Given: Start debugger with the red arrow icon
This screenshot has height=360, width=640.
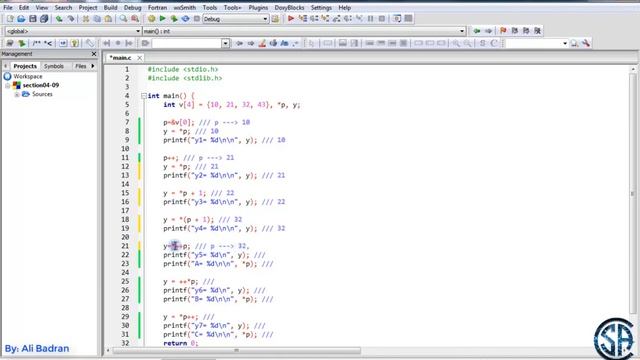Looking at the screenshot, I should [291, 19].
